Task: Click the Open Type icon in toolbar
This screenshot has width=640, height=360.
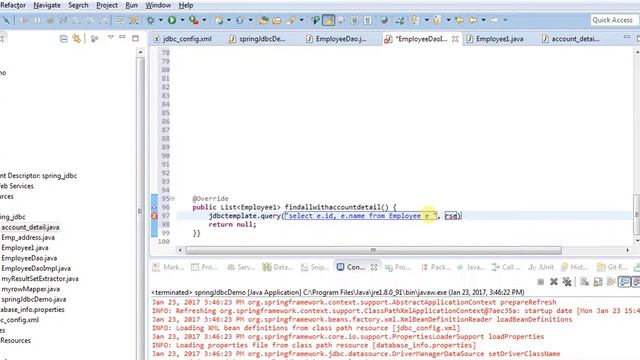Action: point(264,20)
